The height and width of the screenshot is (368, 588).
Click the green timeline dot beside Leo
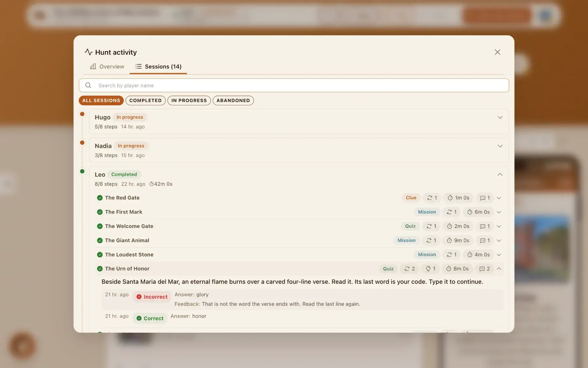click(x=82, y=171)
